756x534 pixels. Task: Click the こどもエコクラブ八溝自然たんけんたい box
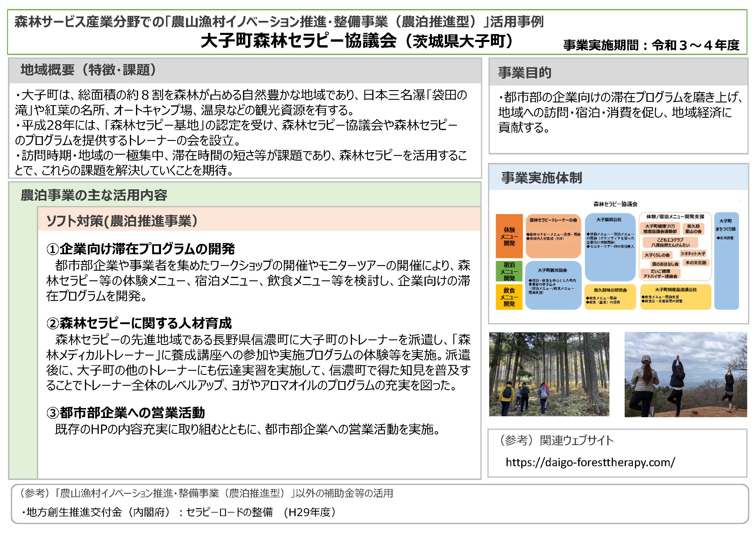670,242
